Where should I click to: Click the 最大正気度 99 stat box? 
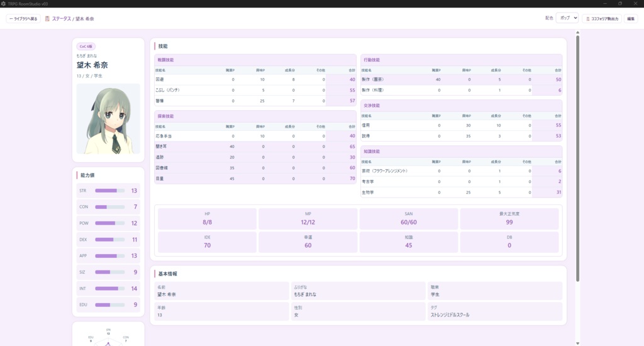click(x=509, y=219)
